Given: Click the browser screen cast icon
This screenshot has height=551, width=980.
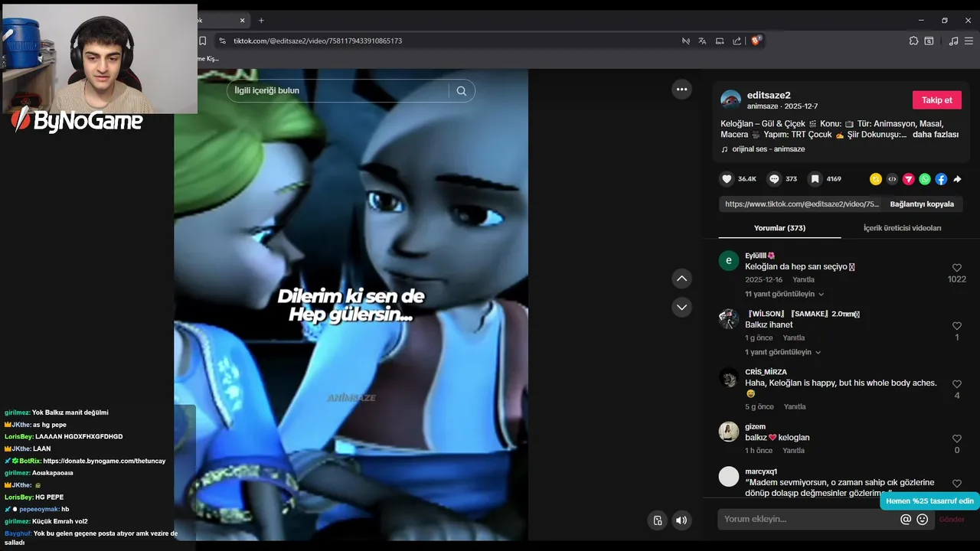Looking at the screenshot, I should point(720,41).
